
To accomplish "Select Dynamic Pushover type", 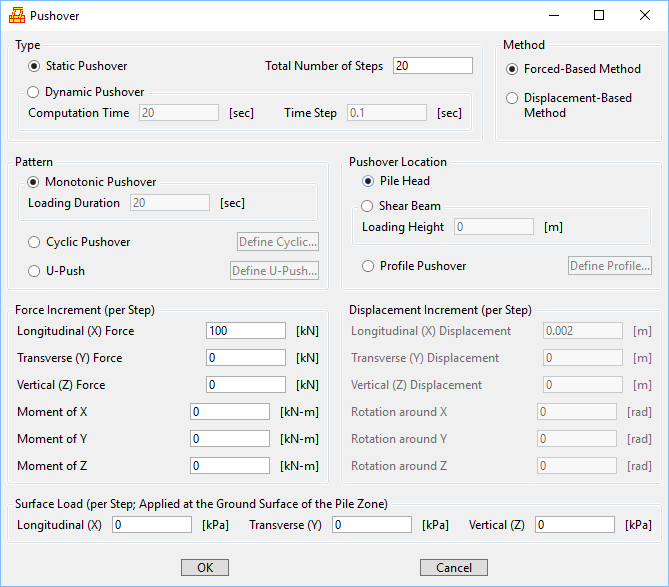I will pos(35,92).
